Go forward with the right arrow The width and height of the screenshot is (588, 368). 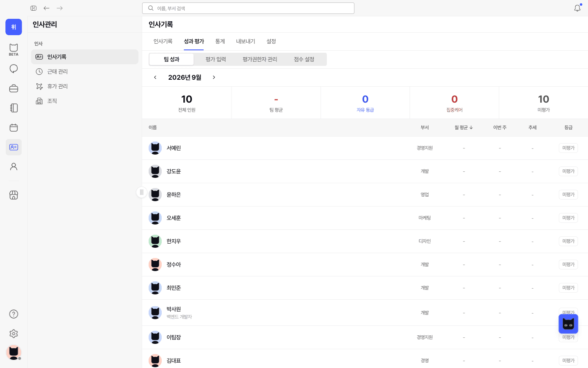(x=60, y=8)
